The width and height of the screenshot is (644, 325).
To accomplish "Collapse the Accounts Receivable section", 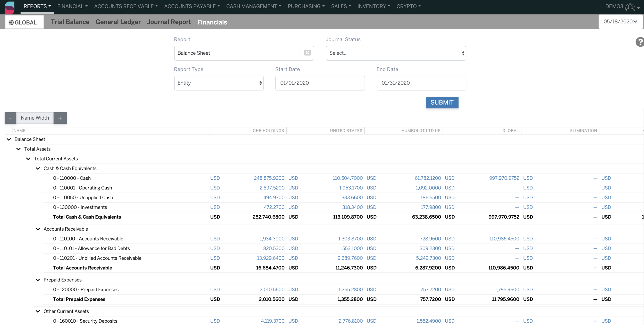I will [x=38, y=229].
